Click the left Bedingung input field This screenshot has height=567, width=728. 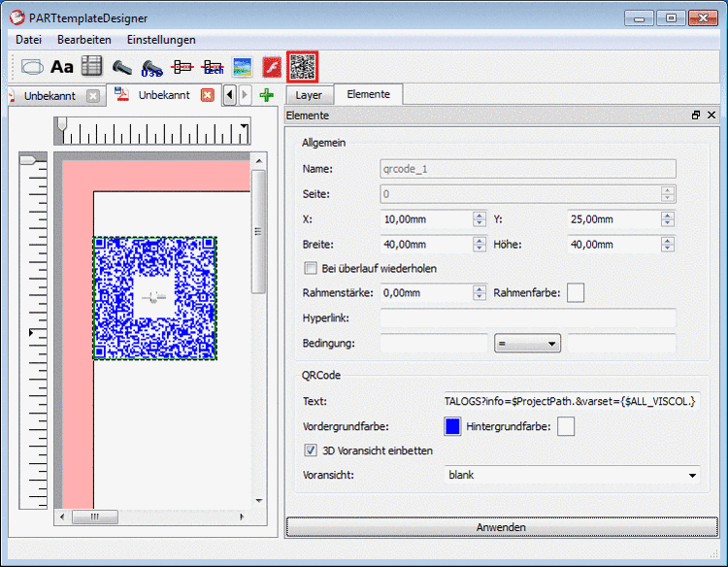434,344
